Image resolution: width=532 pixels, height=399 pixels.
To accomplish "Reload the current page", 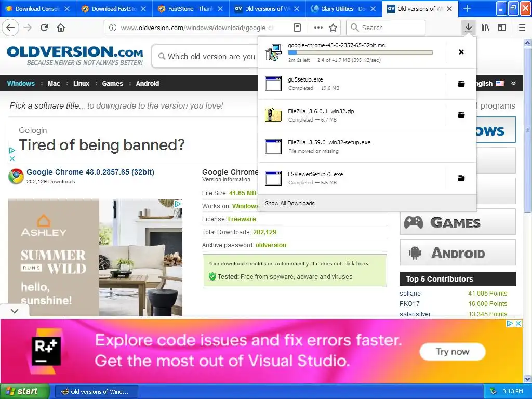I will coord(45,28).
